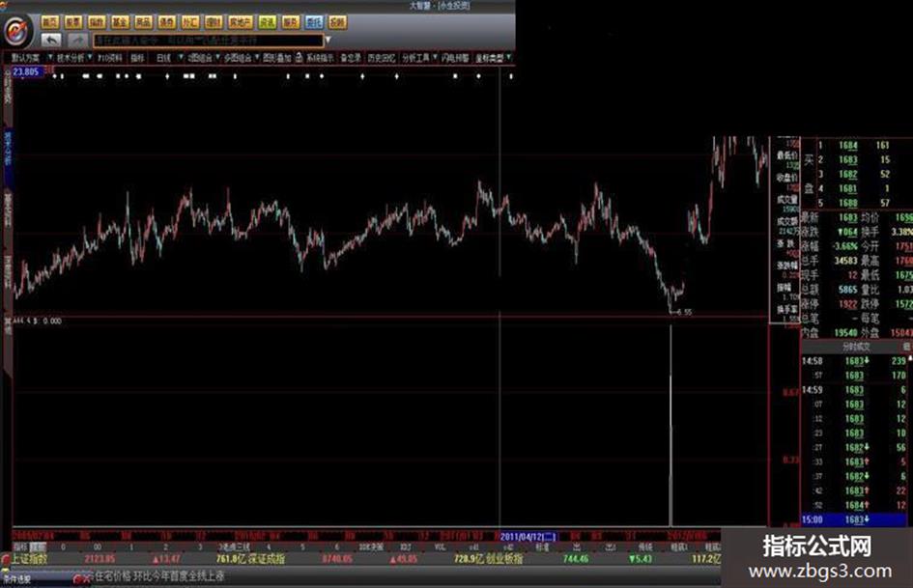Open the 债券 bonds section

coord(166,22)
